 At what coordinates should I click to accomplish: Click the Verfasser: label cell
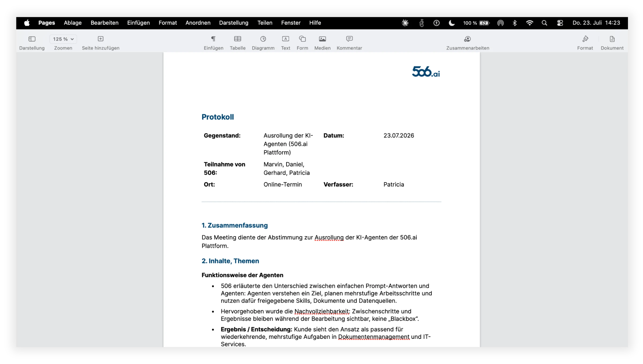(338, 184)
